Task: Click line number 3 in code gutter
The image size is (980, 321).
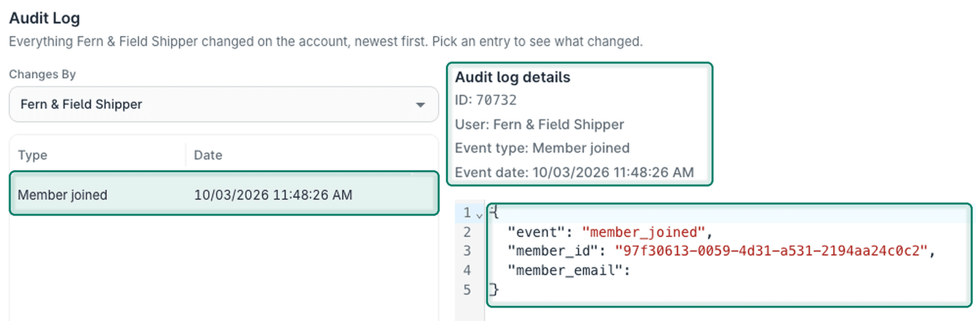Action: pos(467,251)
